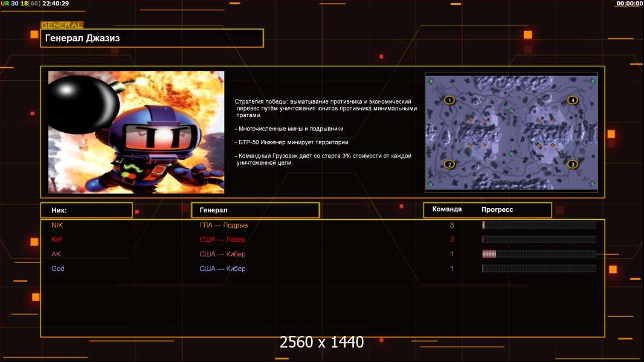The width and height of the screenshot is (644, 362).
Task: Click God's loading progress bar
Action: pos(539,268)
